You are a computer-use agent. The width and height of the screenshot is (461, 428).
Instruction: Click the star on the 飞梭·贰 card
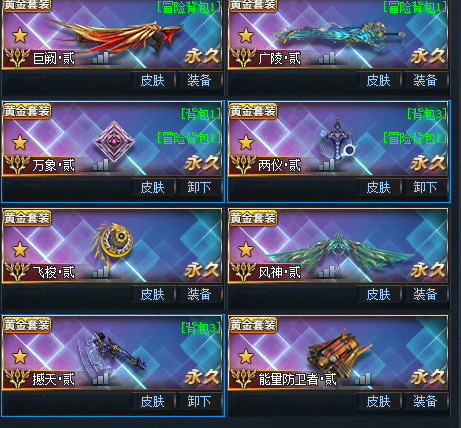(20, 249)
